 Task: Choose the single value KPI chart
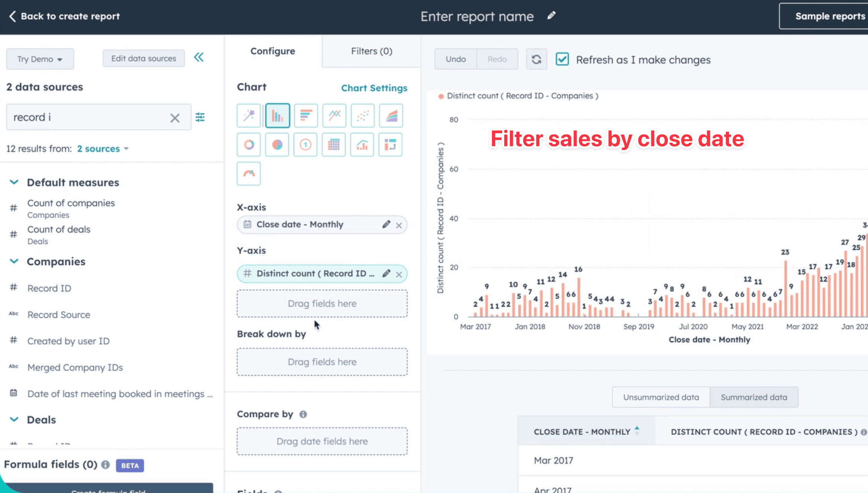tap(305, 145)
